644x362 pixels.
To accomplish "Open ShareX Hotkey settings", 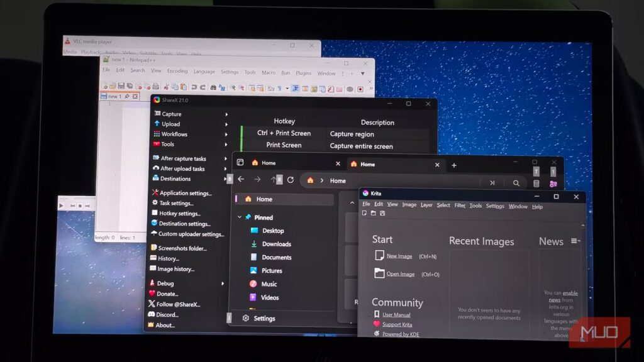I will click(x=176, y=214).
